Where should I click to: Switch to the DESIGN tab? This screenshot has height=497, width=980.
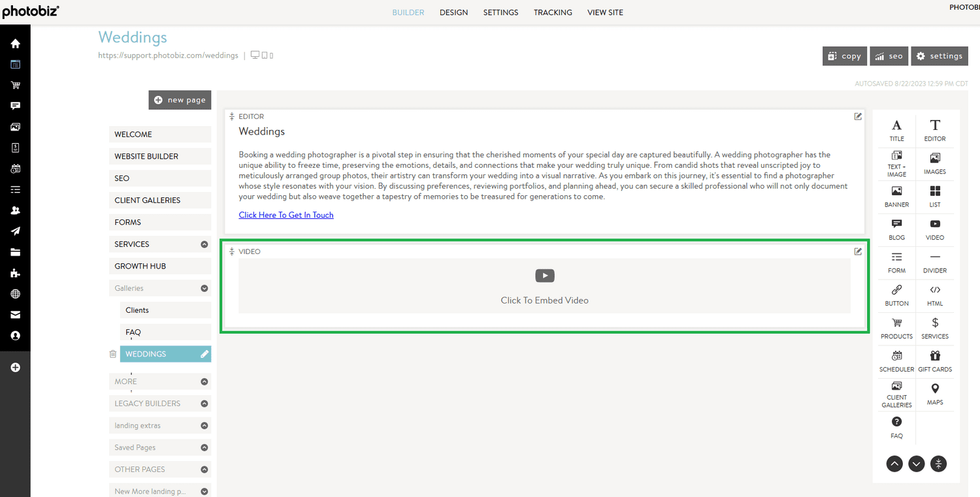(453, 12)
